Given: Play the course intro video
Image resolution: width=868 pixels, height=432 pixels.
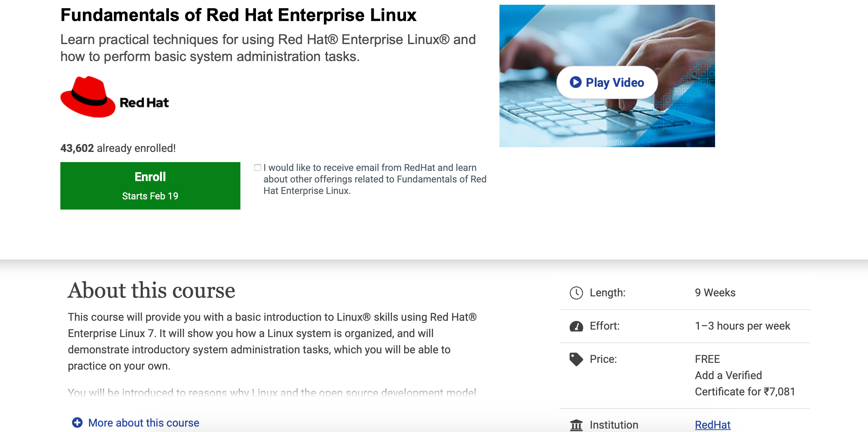Looking at the screenshot, I should click(607, 82).
